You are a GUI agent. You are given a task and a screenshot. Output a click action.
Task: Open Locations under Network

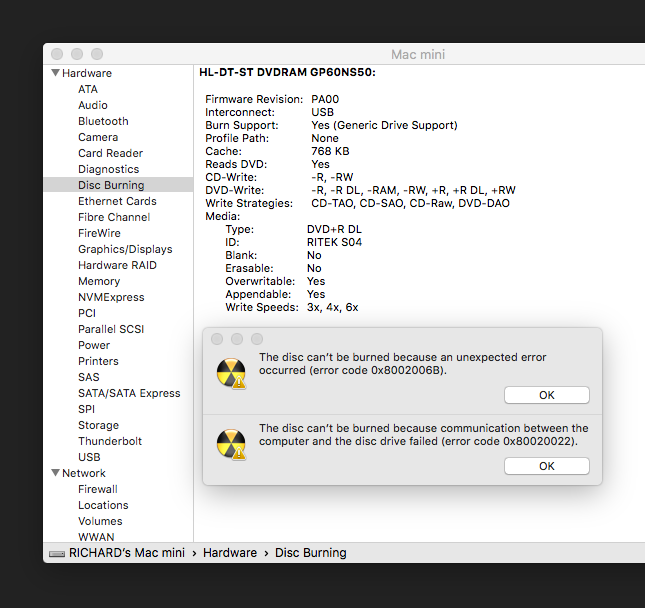click(x=103, y=505)
